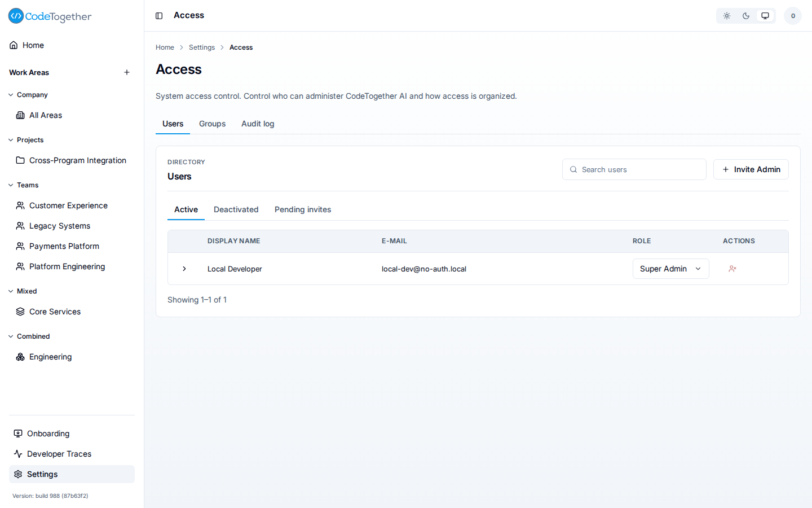Viewport: 812px width, 508px height.
Task: Click the CodeTogether logo
Action: (x=50, y=16)
